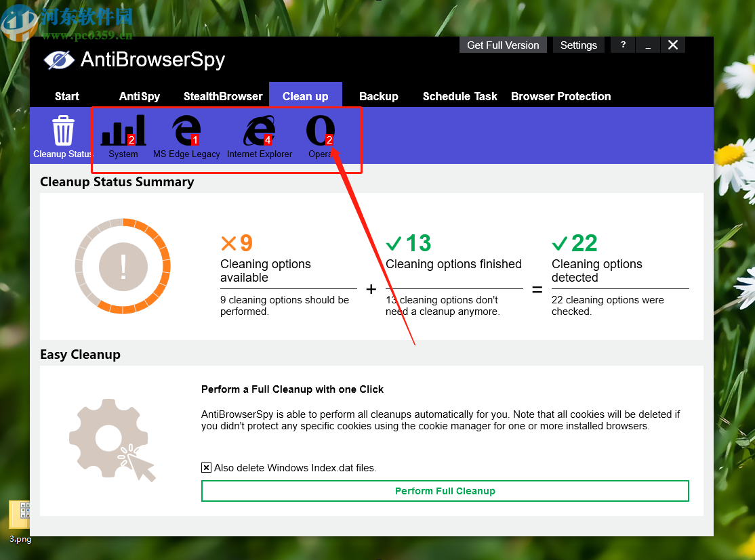The width and height of the screenshot is (755, 560).
Task: Click the exclamation warning icon
Action: click(123, 266)
